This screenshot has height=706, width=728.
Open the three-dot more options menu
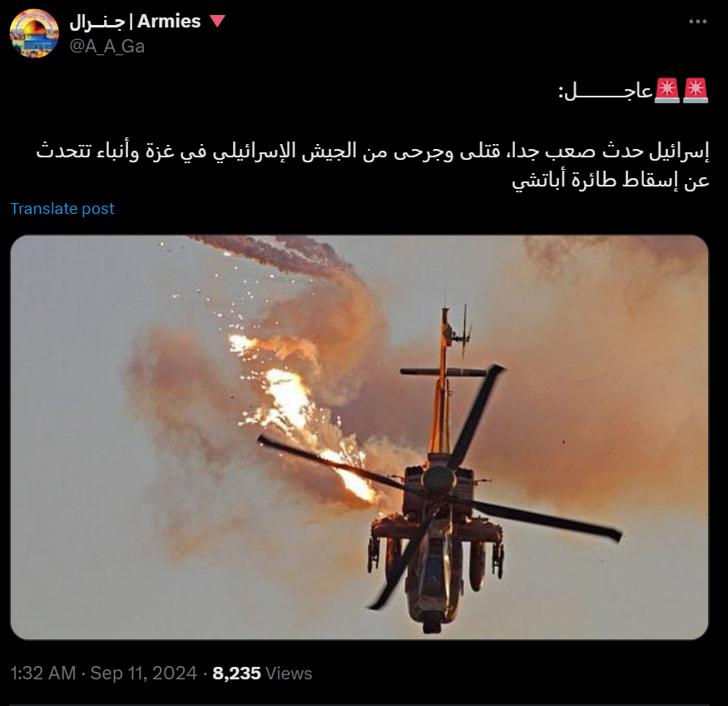697,22
